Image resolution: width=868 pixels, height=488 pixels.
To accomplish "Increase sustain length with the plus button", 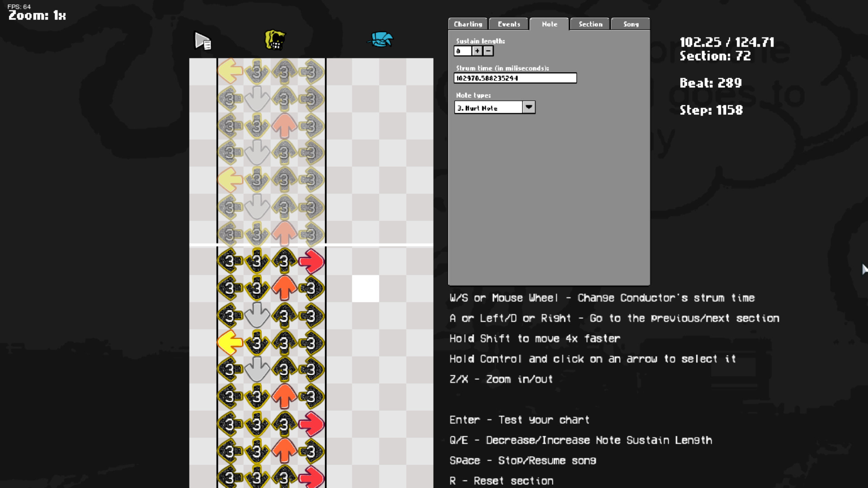I will pos(476,51).
